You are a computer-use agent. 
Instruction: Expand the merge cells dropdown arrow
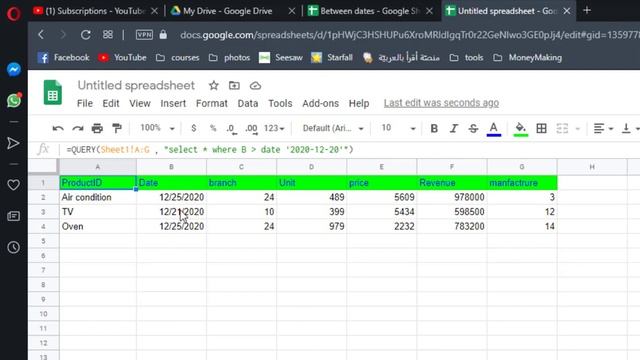pos(578,129)
